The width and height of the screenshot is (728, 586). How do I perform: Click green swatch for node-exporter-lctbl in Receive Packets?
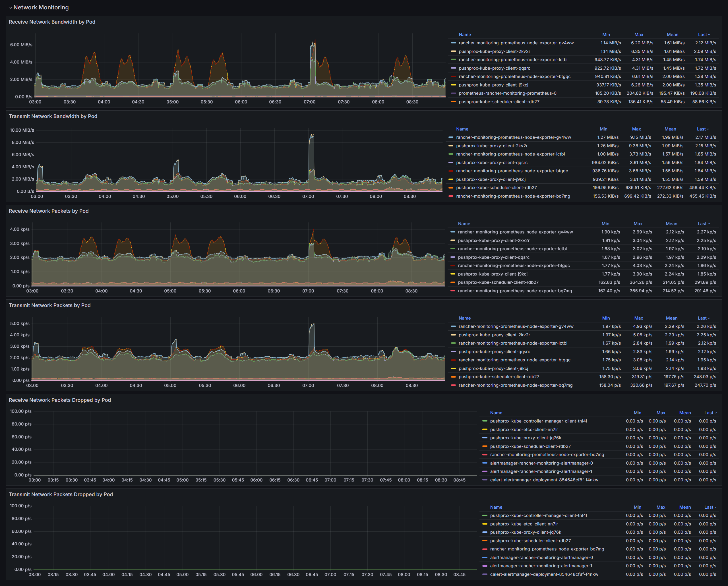[452, 249]
